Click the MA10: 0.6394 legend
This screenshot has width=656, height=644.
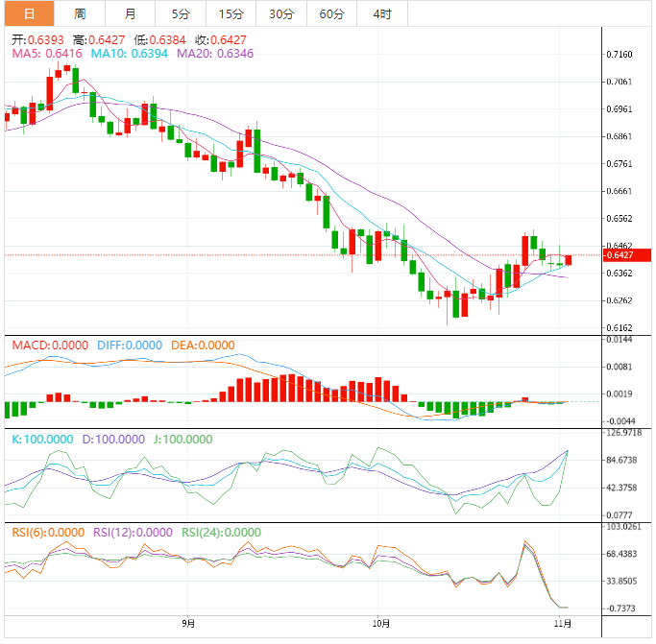coord(130,54)
